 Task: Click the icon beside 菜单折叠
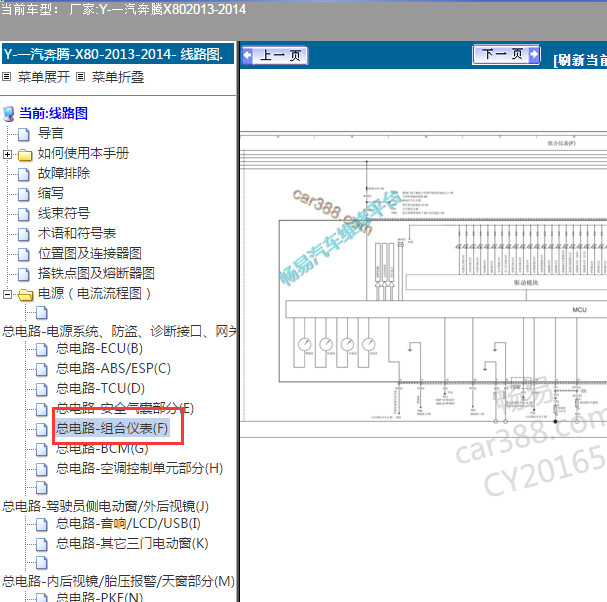click(81, 77)
